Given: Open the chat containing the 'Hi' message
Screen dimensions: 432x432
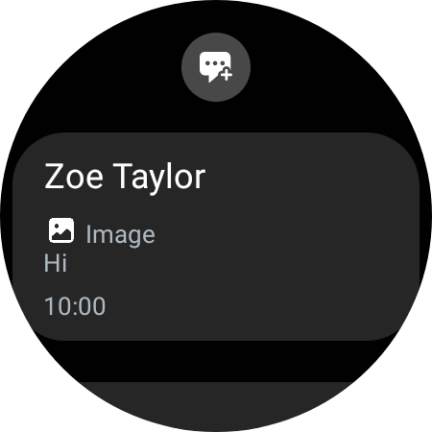Looking at the screenshot, I should coord(216,236).
